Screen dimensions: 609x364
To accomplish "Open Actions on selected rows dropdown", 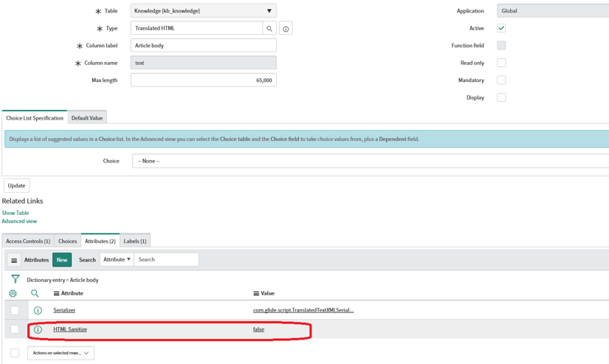I will 61,353.
